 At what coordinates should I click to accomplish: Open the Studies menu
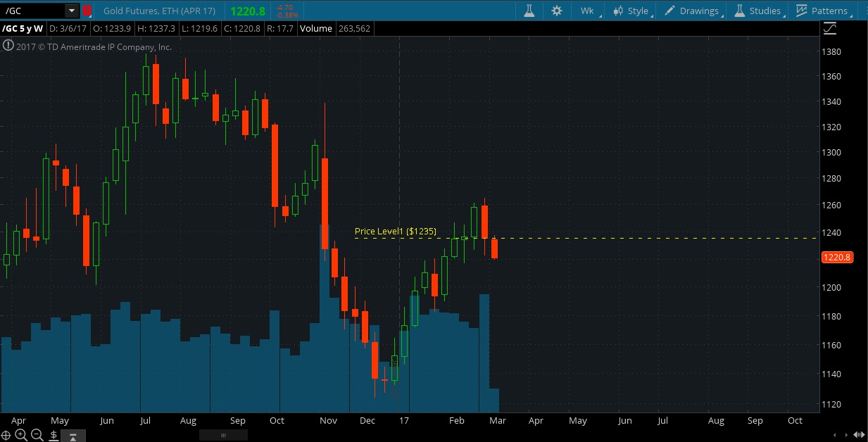coord(758,11)
